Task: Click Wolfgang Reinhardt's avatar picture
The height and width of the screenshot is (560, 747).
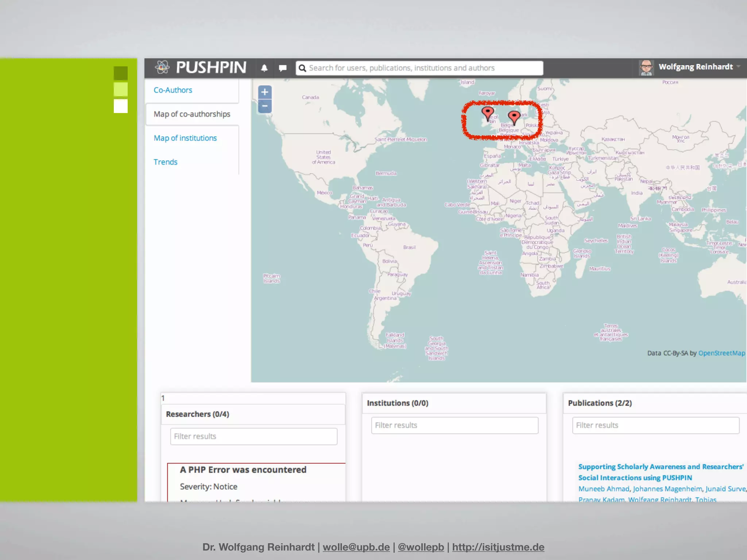Action: 646,68
